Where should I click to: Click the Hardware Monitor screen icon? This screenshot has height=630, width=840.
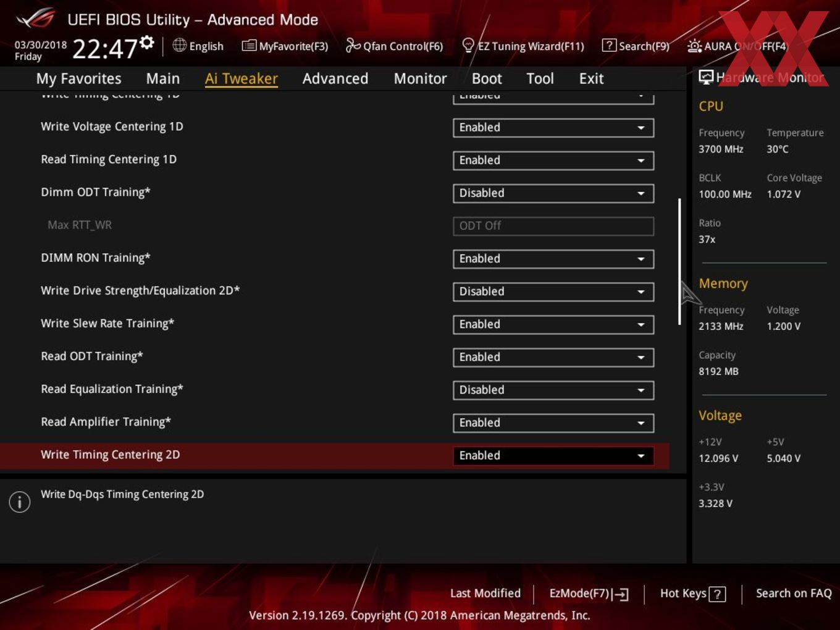(706, 77)
